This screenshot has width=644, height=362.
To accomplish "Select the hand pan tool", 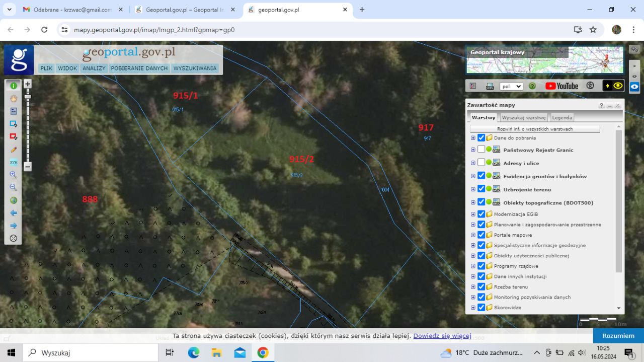I will pos(14,98).
